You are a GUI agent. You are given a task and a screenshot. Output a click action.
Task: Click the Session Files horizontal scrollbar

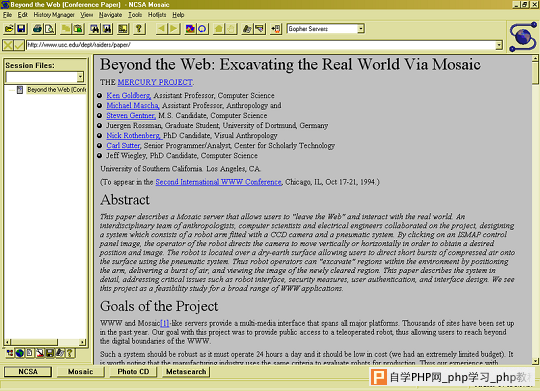click(x=45, y=342)
